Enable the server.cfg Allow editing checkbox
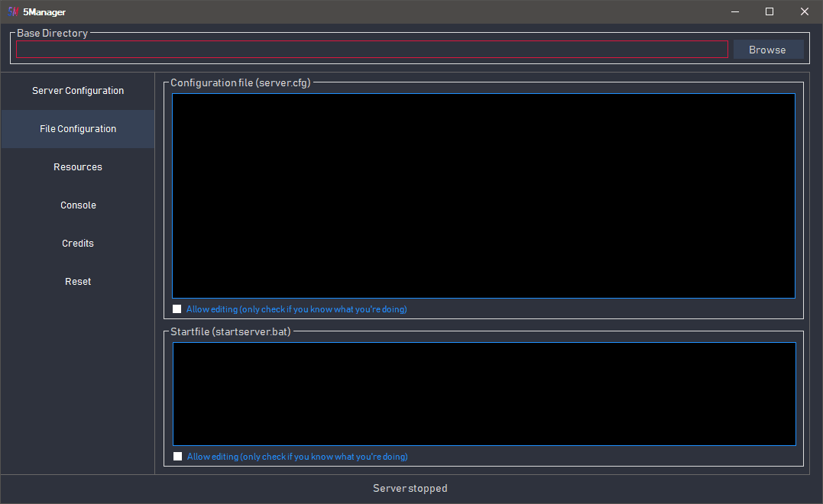The image size is (823, 504). click(177, 309)
